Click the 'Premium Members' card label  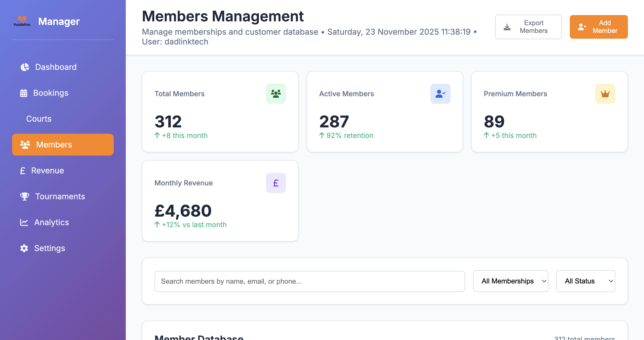(515, 94)
